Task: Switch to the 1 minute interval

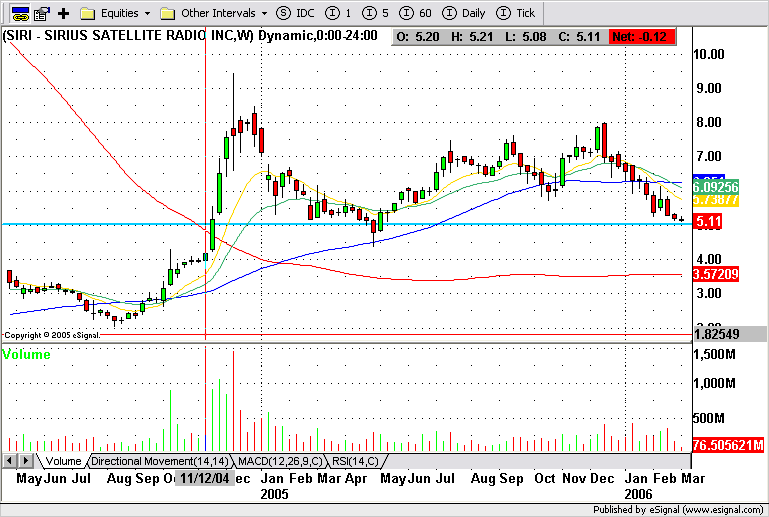Action: [x=338, y=13]
